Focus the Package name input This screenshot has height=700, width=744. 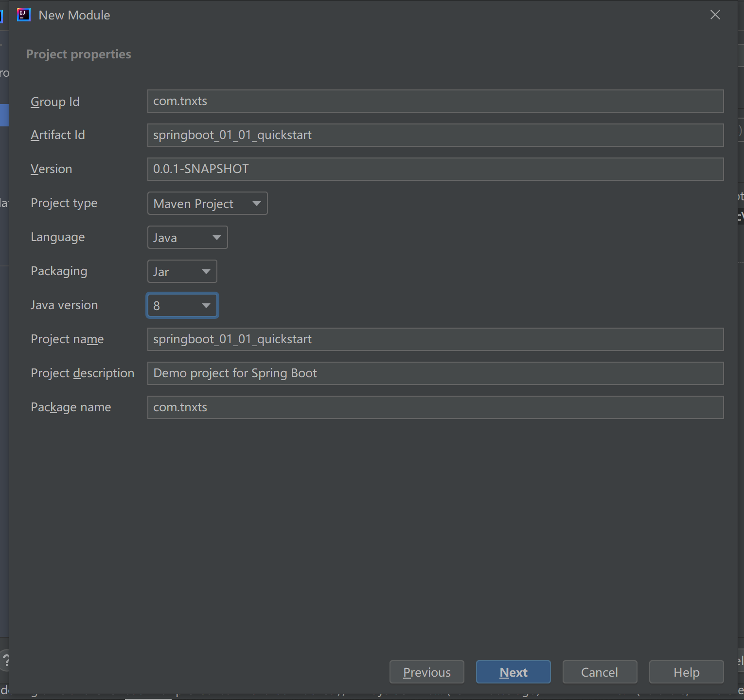click(435, 407)
